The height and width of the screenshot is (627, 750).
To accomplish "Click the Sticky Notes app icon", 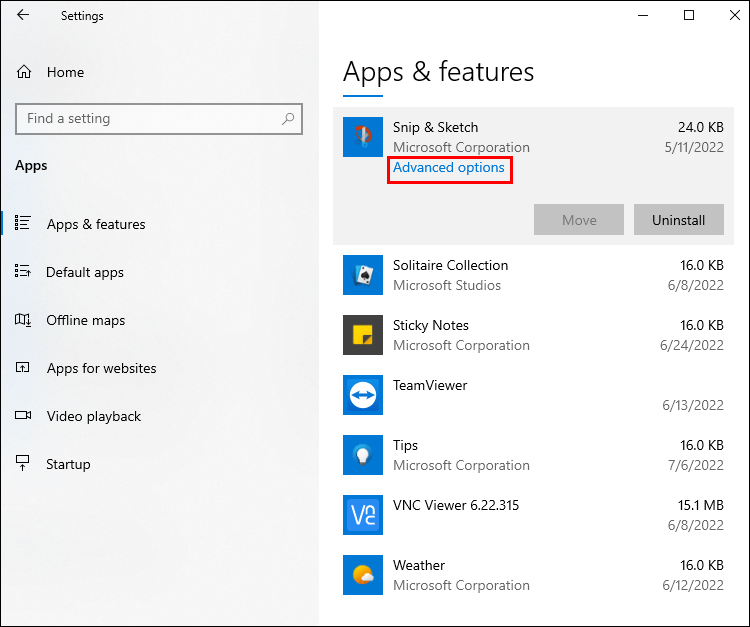I will point(363,335).
